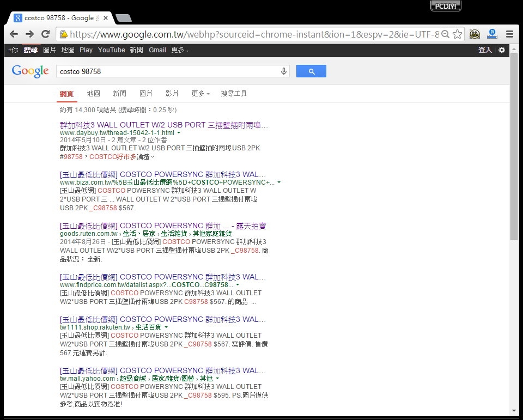Expand dropdown arrow next to rakuten 生活百貨
This screenshot has height=420, width=523.
click(x=166, y=327)
